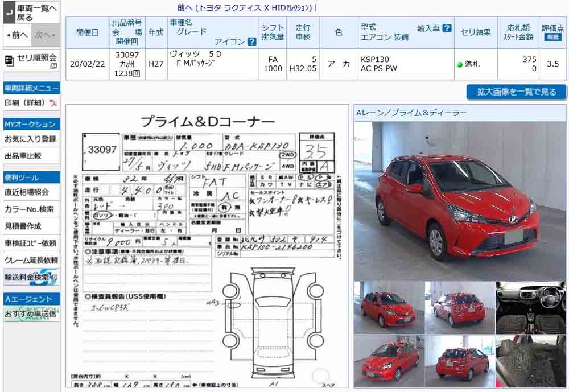Screen dimensions: 569x392
Task: Click the PDF icon next to 印刷（詳細）
Action: (x=53, y=103)
